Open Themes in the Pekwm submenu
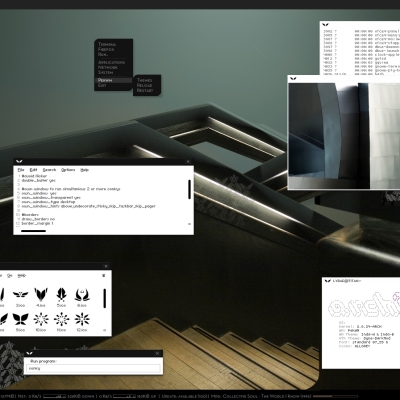 coord(144,80)
